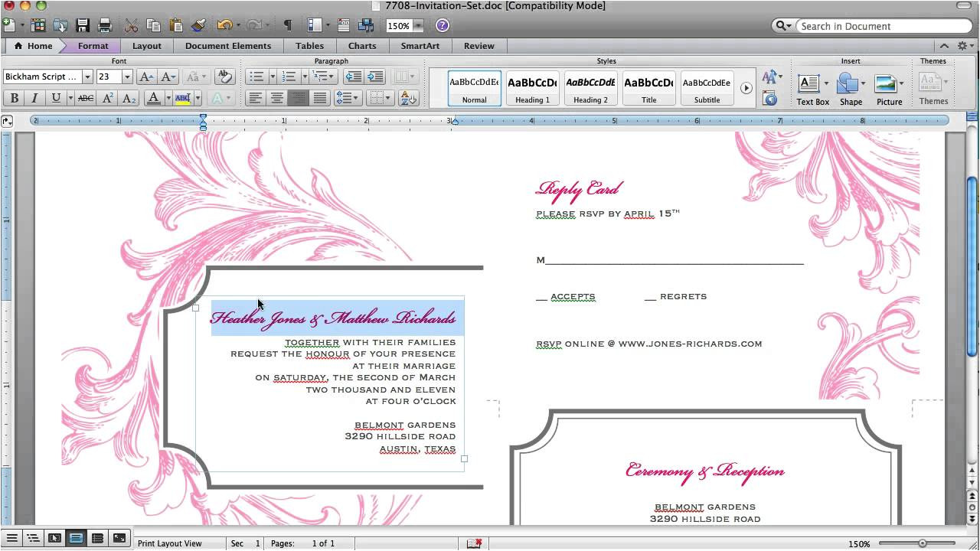The image size is (980, 551).
Task: Switch to the Layout tab
Action: [146, 46]
